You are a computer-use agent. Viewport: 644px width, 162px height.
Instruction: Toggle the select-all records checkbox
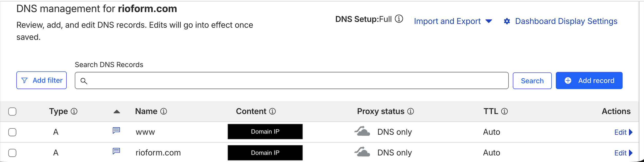pos(12,112)
